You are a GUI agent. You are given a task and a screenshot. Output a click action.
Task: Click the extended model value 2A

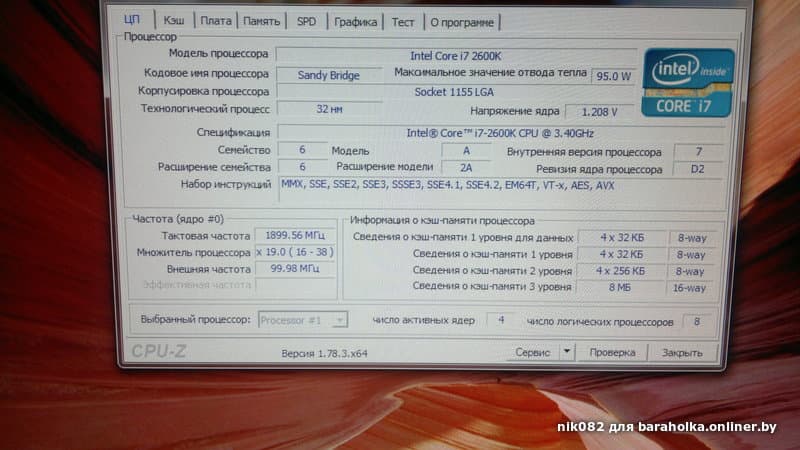coord(466,168)
